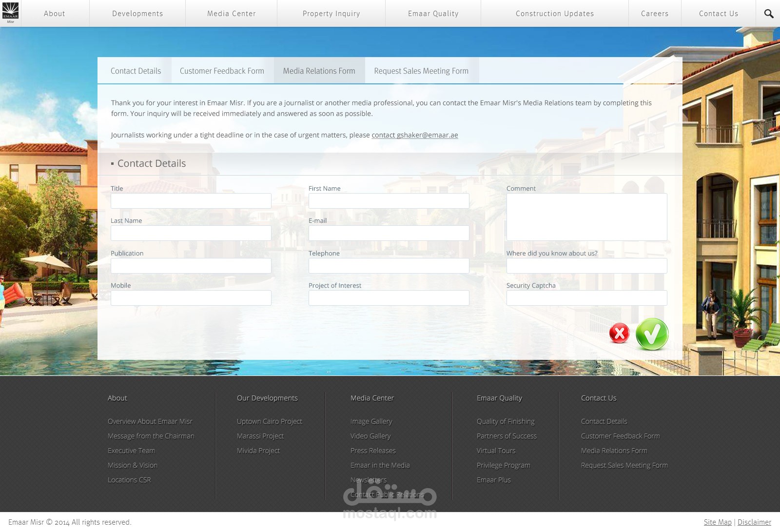780x532 pixels.
Task: Click the footer Emaar Quality heading
Action: (x=500, y=398)
